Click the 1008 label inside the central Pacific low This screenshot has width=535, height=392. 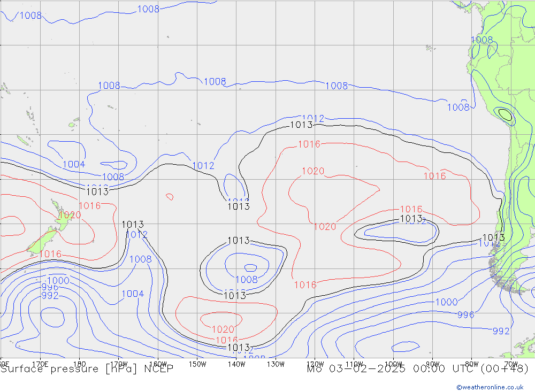[x=246, y=280]
